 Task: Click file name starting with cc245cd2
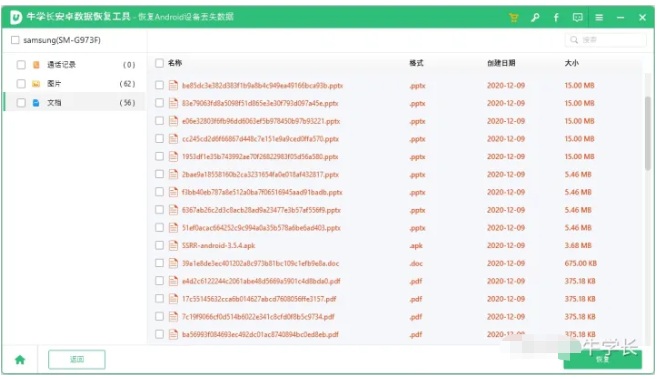(x=260, y=139)
